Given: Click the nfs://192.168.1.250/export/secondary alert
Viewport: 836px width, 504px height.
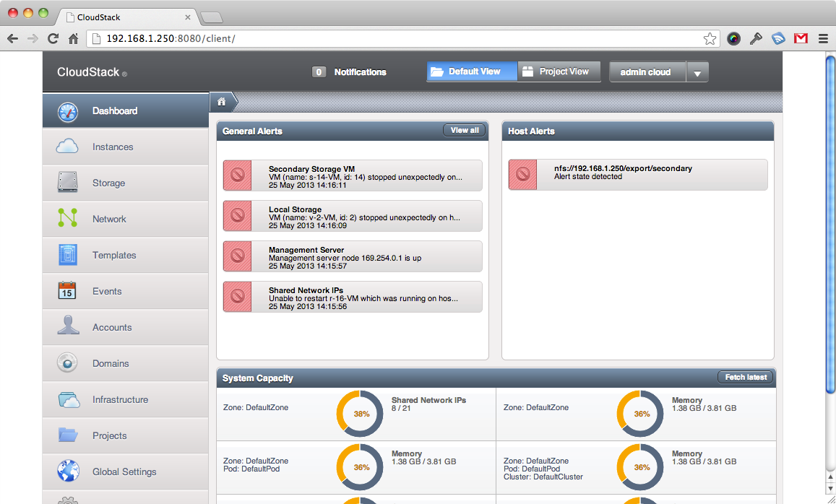Looking at the screenshot, I should [x=638, y=175].
